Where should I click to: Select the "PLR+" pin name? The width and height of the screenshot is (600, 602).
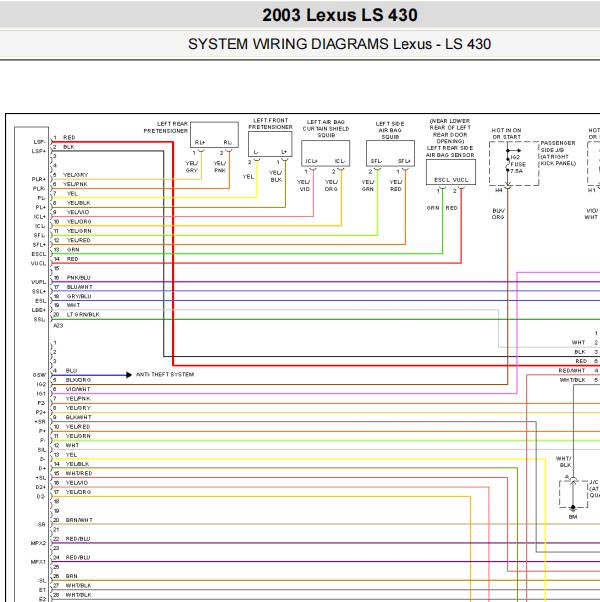pos(39,179)
